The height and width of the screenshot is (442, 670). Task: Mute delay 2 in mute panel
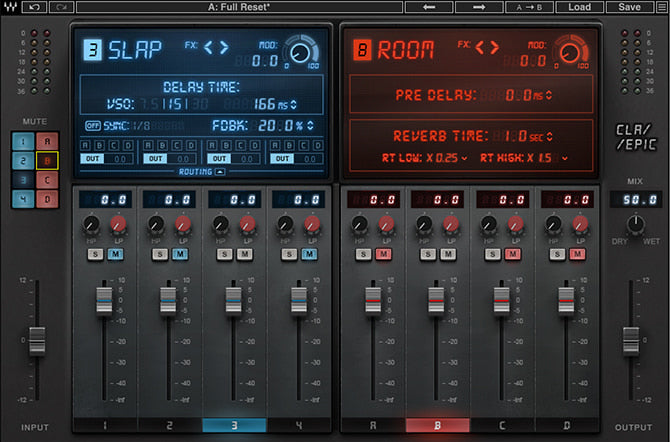23,161
